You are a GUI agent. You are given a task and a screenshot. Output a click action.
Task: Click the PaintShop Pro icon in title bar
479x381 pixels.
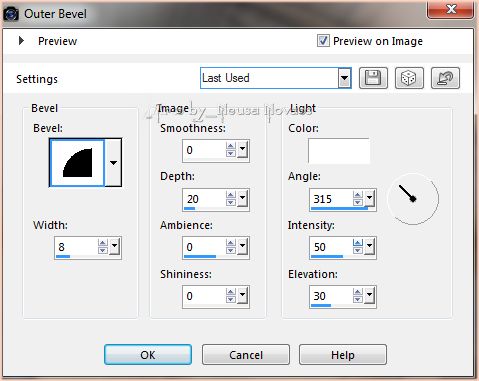[11, 14]
